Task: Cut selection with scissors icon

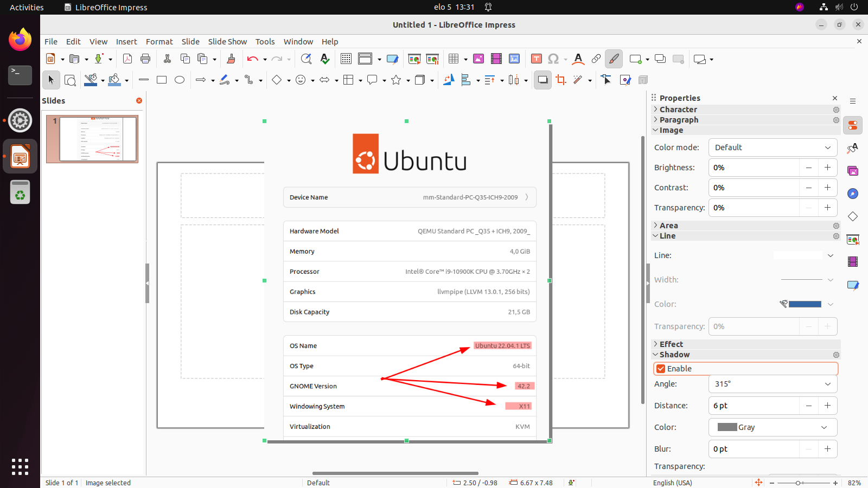Action: click(167, 59)
